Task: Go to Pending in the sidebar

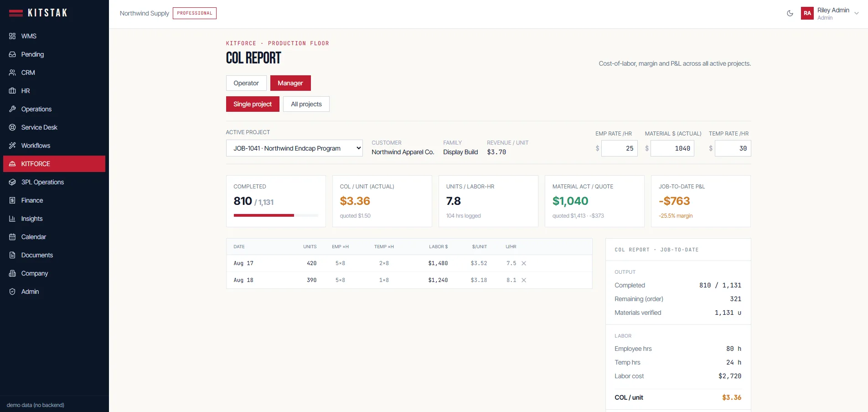Action: 54,54
